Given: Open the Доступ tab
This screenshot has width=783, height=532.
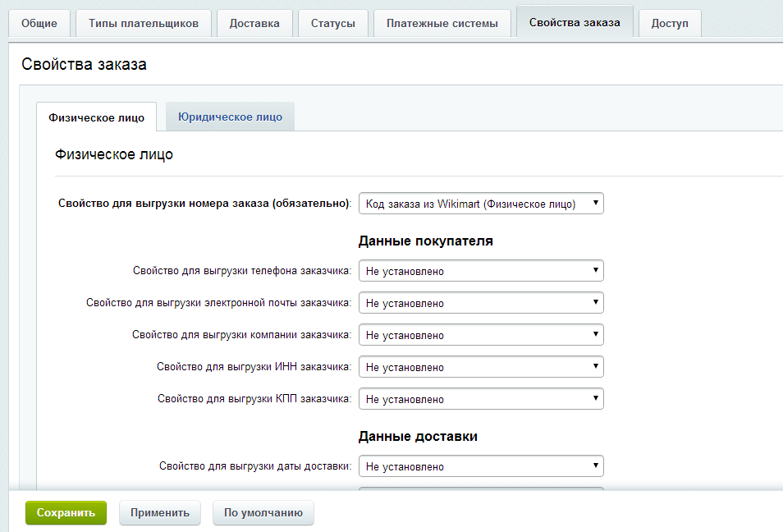Looking at the screenshot, I should (670, 23).
